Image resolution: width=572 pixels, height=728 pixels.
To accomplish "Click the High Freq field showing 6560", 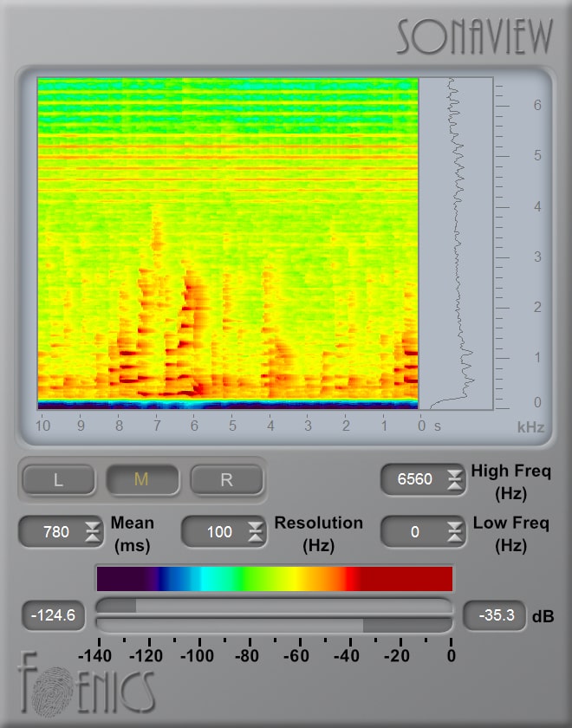I will (x=415, y=479).
